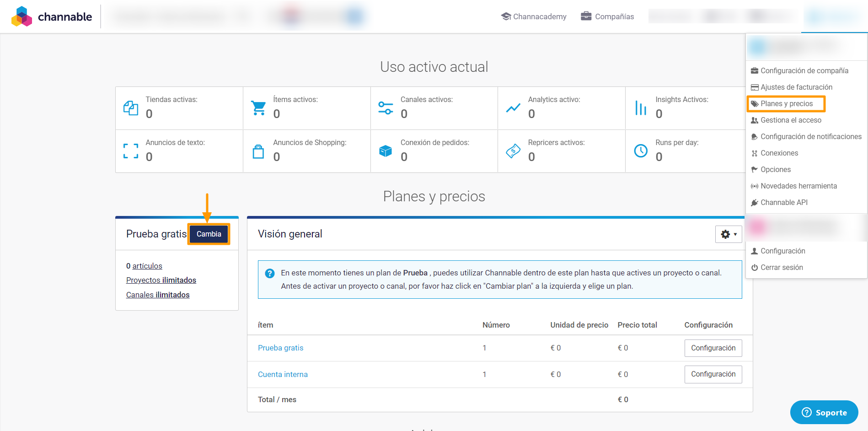The image size is (868, 431).
Task: Open the Soporte help button
Action: (824, 412)
